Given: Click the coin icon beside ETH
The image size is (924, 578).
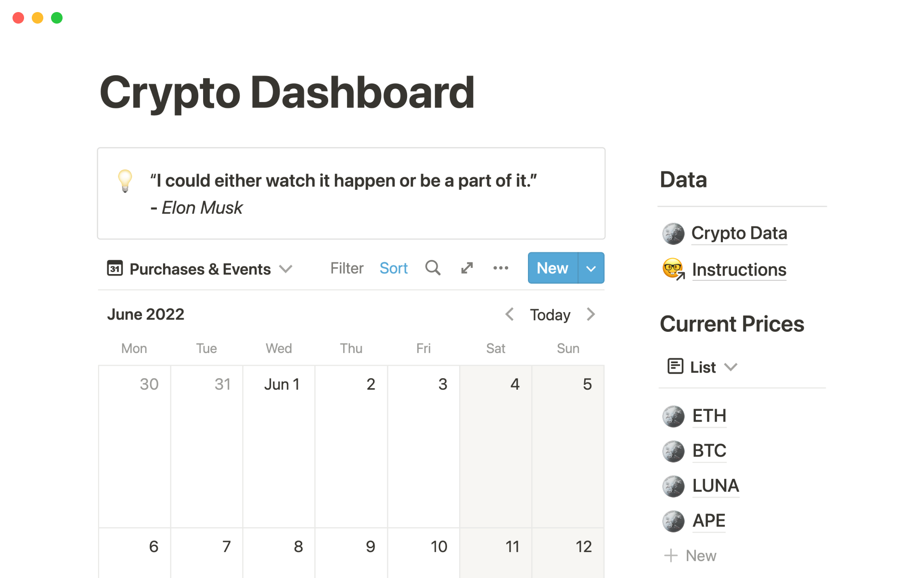Looking at the screenshot, I should pos(673,416).
